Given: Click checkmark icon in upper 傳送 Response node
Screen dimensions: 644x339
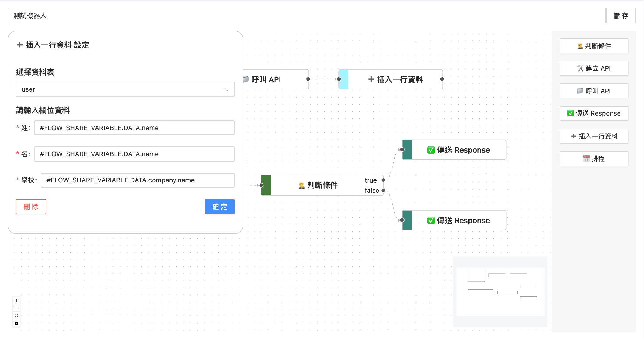Looking at the screenshot, I should point(431,150).
